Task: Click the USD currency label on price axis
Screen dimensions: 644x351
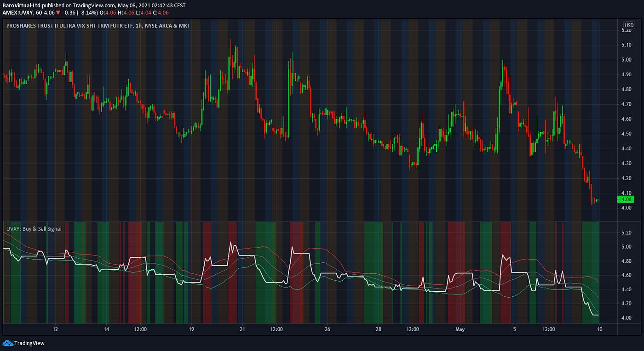Action: (629, 25)
